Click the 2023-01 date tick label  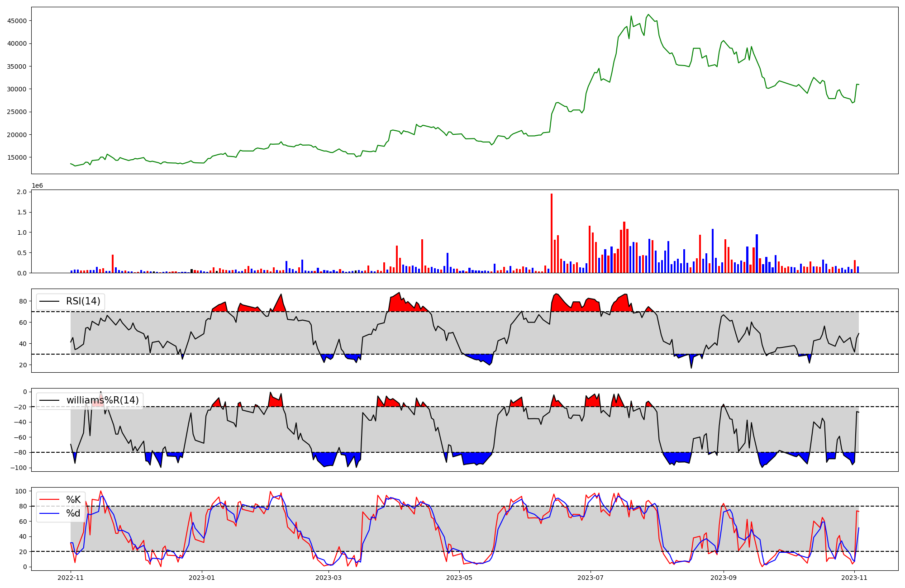[202, 578]
